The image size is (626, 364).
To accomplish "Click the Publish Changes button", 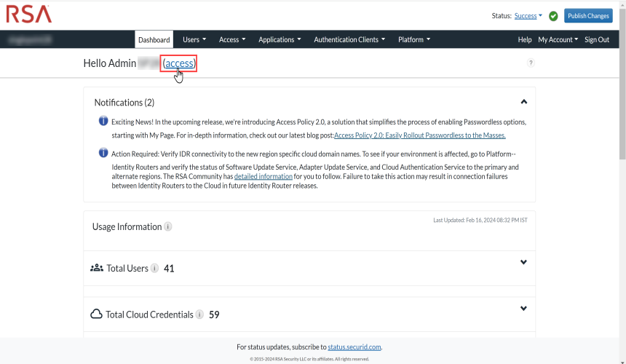I will (588, 16).
